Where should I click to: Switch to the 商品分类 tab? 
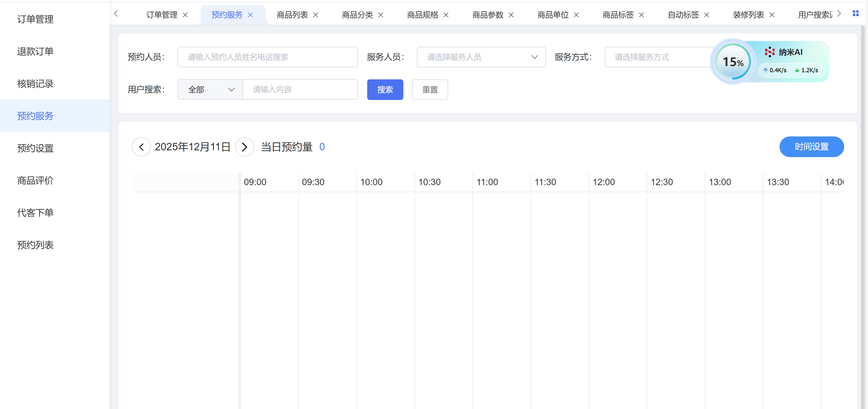(x=357, y=15)
